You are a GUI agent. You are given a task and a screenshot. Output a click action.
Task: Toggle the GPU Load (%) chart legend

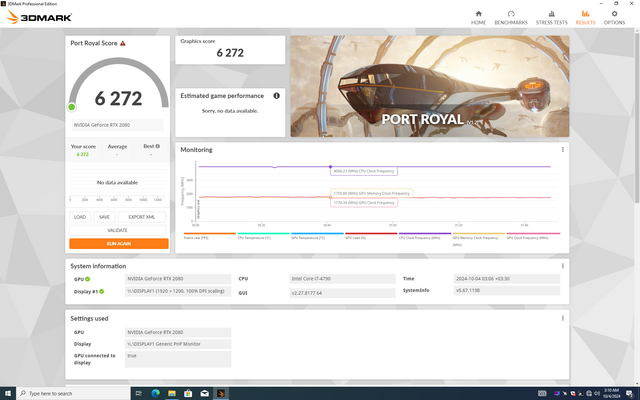(357, 239)
